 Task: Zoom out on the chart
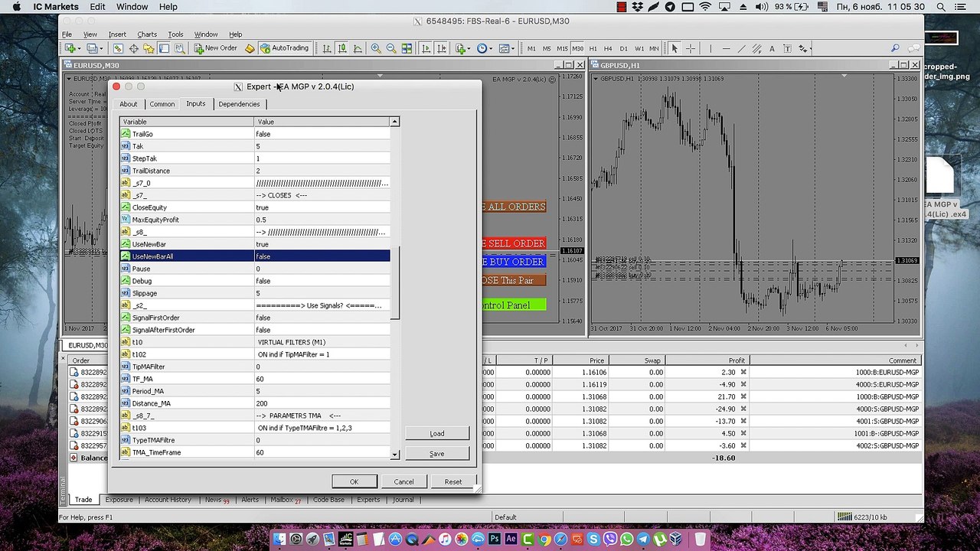point(391,48)
